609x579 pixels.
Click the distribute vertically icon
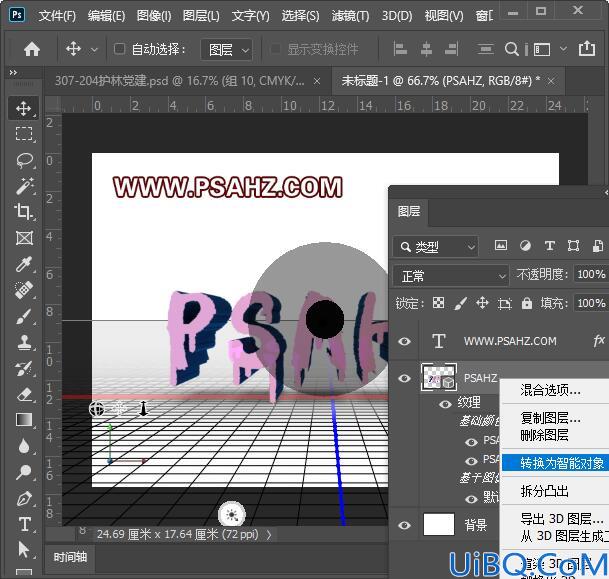pyautogui.click(x=485, y=49)
